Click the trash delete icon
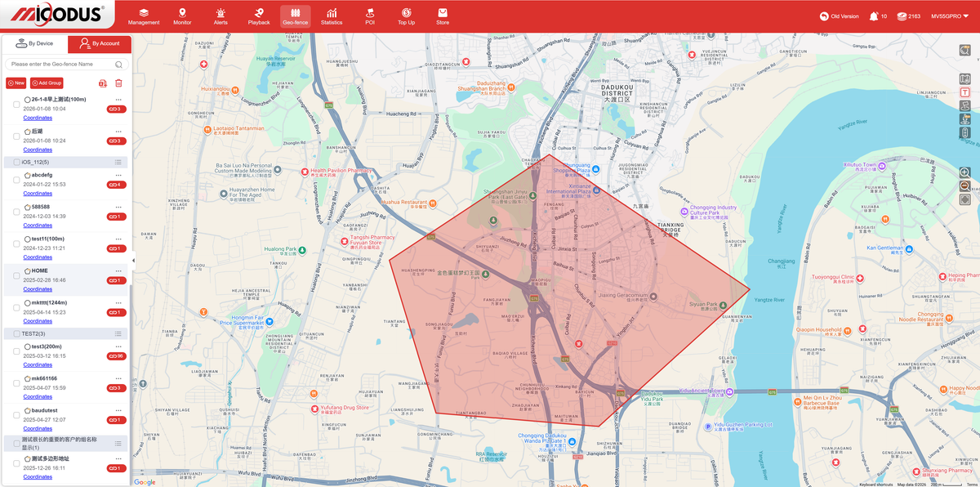This screenshot has width=980, height=487. click(118, 83)
